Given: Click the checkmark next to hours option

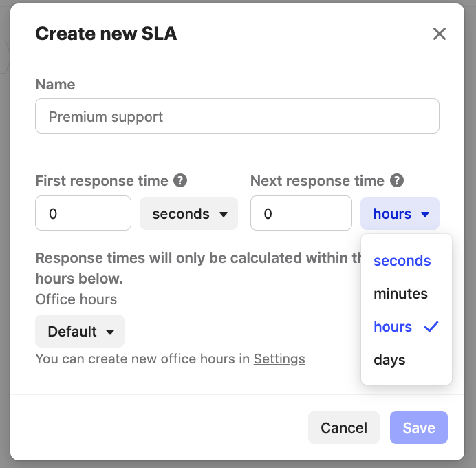Looking at the screenshot, I should pyautogui.click(x=431, y=327).
